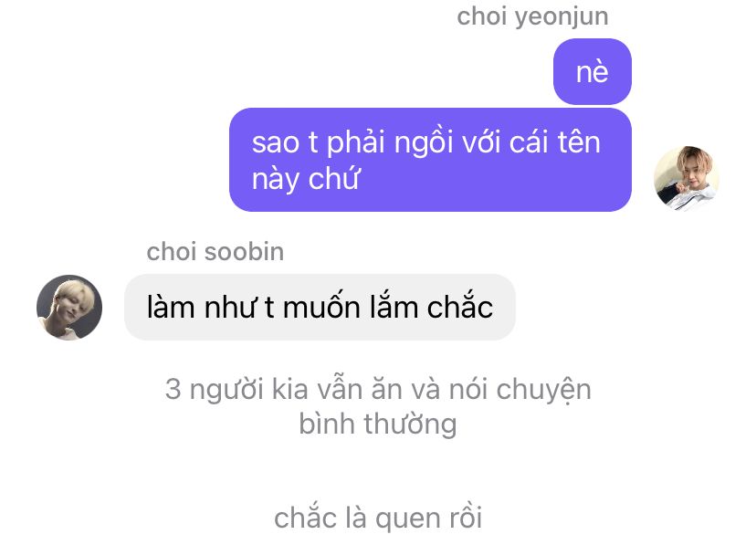Image resolution: width=756 pixels, height=545 pixels.
Task: Click the word "soobin" in the name label
Action: [x=245, y=252]
